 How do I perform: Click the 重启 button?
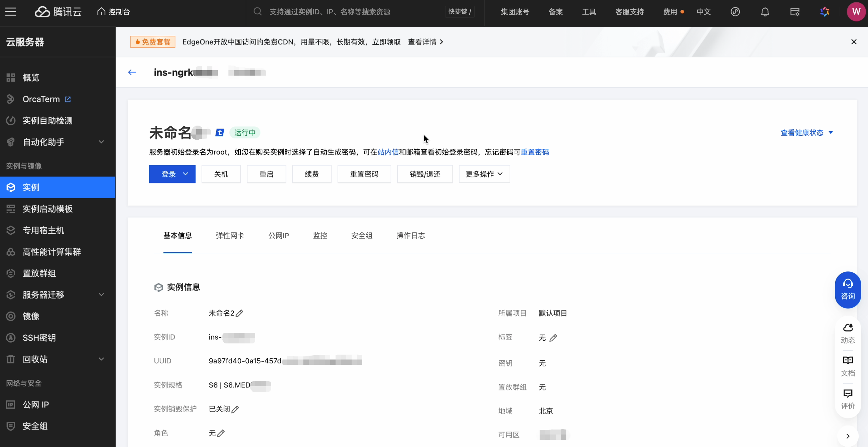tap(266, 174)
